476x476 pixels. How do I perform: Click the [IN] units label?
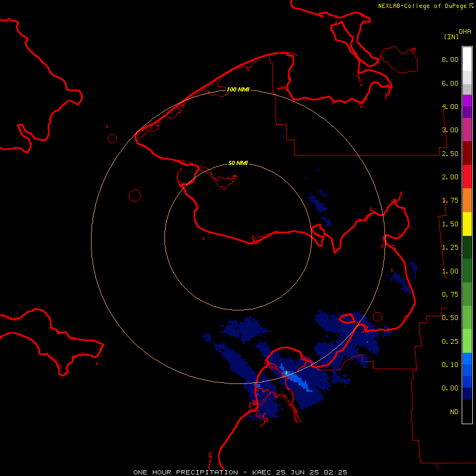(x=451, y=36)
